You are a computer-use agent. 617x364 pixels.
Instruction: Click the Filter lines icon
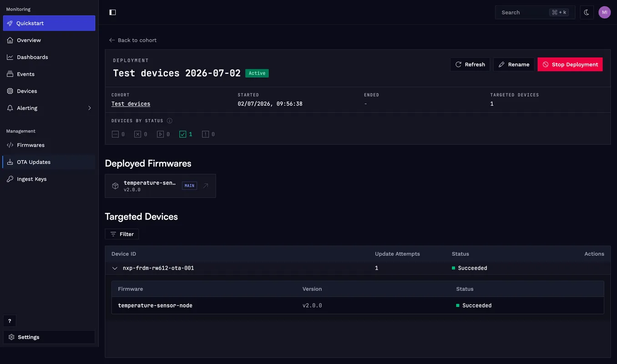click(113, 234)
